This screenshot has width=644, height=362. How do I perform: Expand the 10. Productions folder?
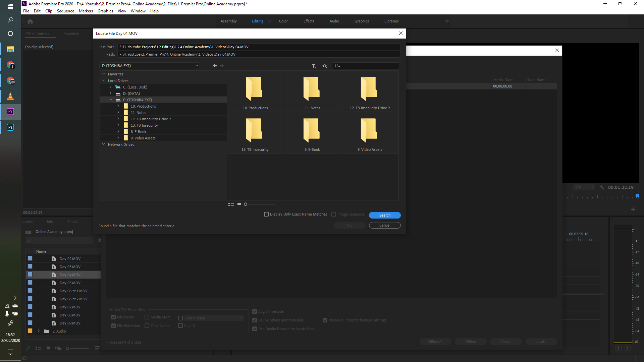click(x=118, y=106)
